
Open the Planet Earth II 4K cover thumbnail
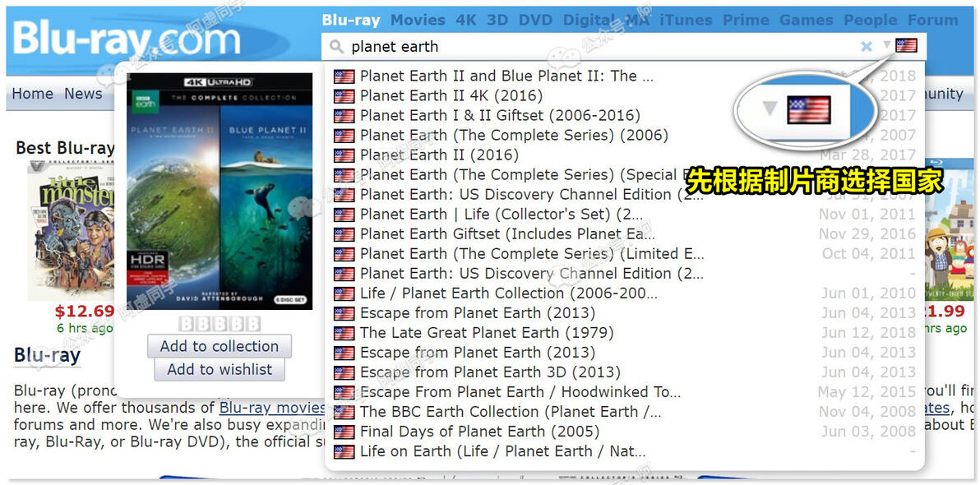[220, 192]
